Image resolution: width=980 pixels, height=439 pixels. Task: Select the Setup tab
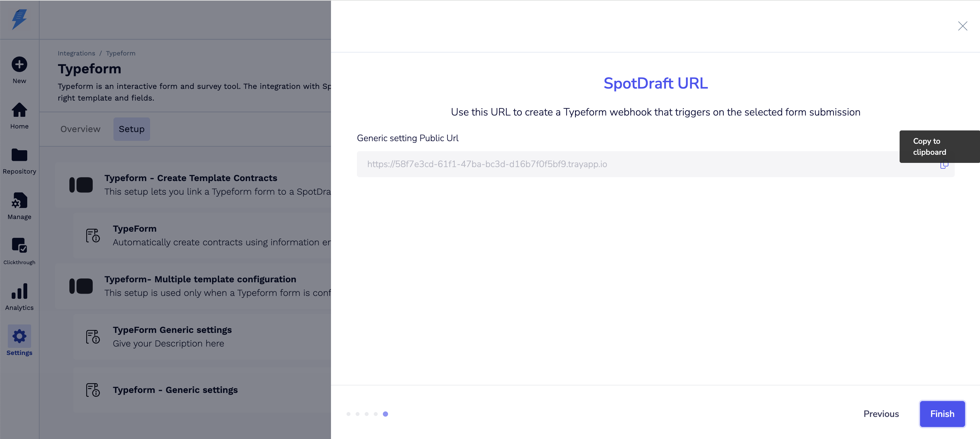click(x=131, y=129)
